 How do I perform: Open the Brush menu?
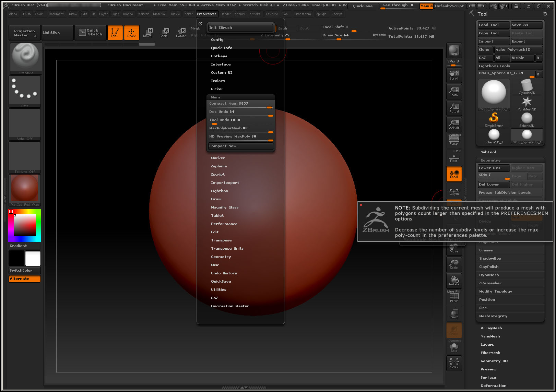coord(26,14)
